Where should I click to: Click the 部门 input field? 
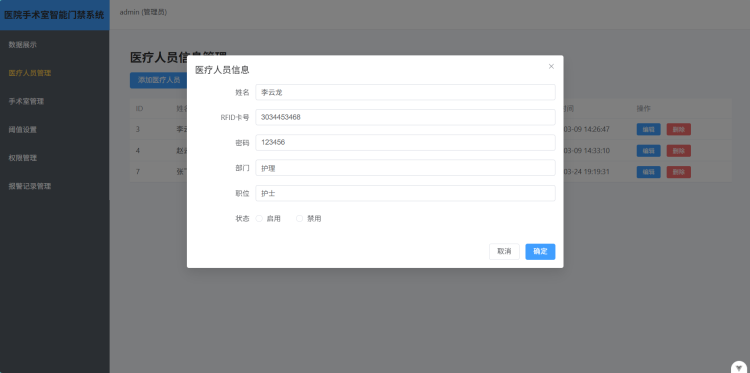pyautogui.click(x=405, y=168)
